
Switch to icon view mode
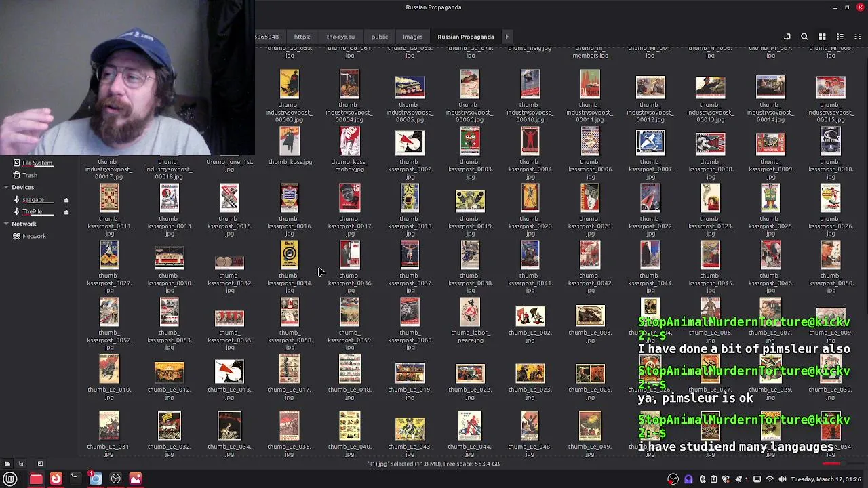822,37
